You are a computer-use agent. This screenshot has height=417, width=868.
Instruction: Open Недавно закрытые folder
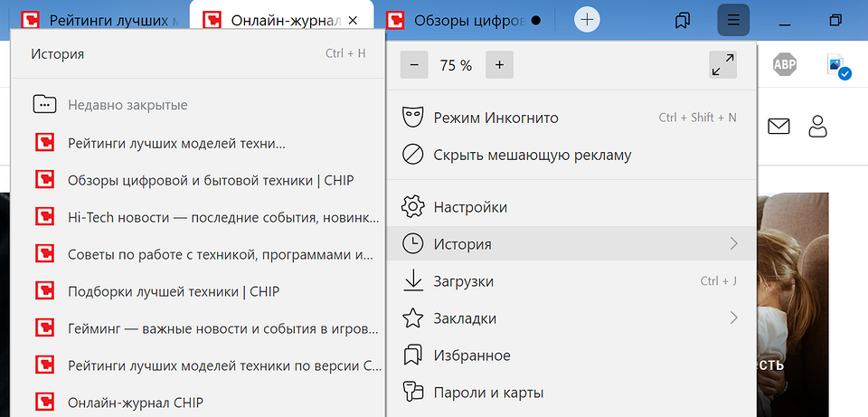[127, 105]
